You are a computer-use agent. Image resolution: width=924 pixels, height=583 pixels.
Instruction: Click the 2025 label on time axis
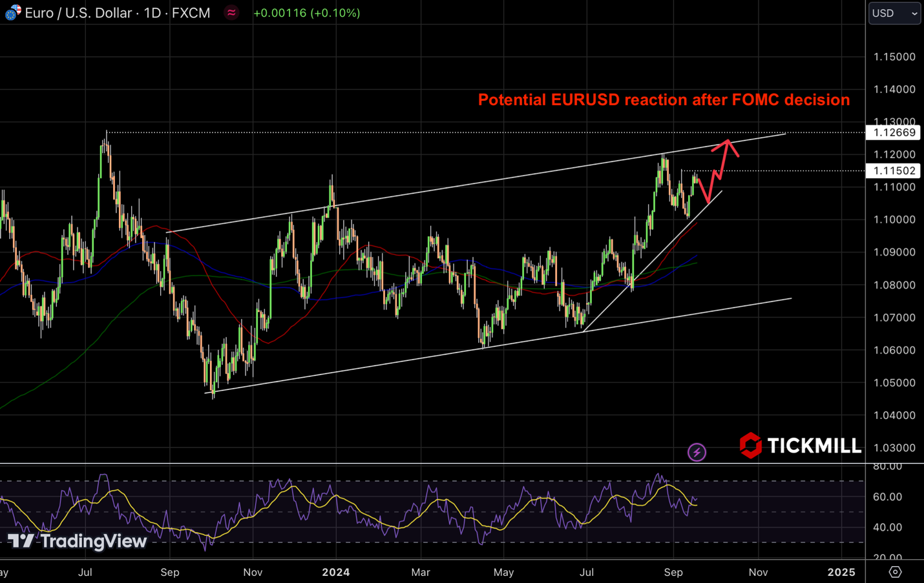pyautogui.click(x=841, y=572)
